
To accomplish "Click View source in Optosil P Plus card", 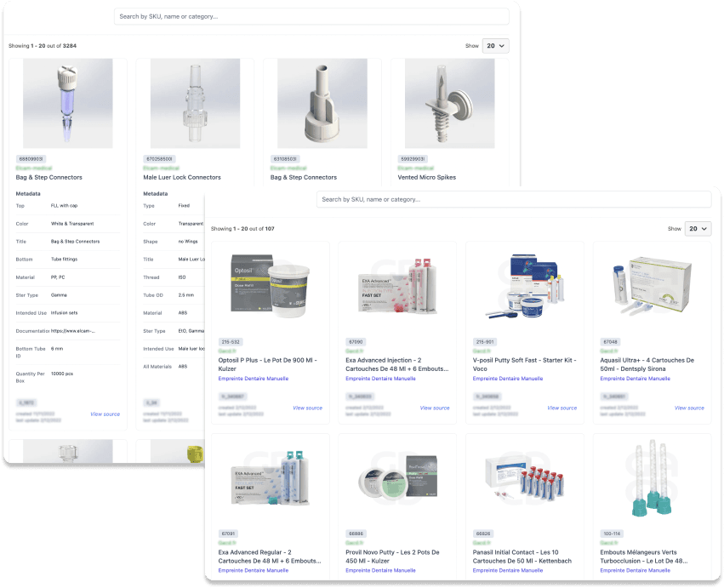I will 307,408.
